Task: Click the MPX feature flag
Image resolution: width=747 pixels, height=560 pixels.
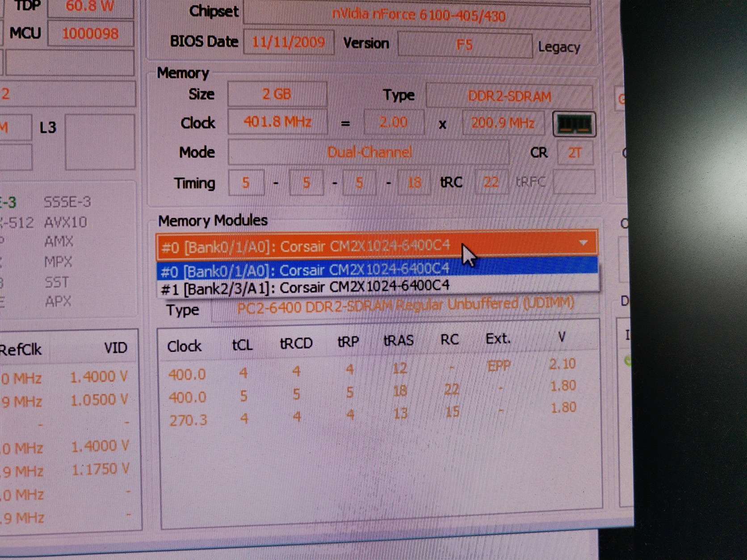Action: pyautogui.click(x=58, y=262)
